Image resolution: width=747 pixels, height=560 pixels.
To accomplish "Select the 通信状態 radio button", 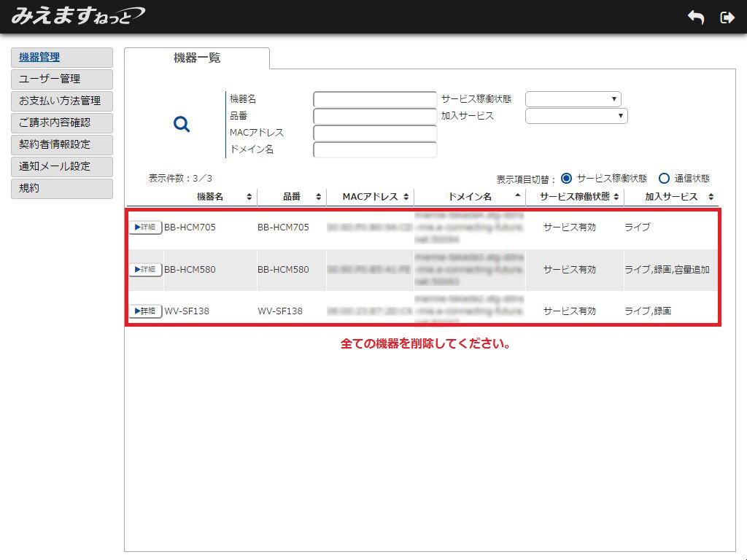I will tap(664, 178).
